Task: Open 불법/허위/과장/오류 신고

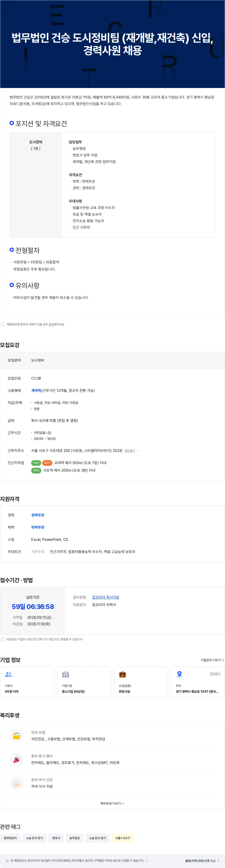Action: coord(202,860)
